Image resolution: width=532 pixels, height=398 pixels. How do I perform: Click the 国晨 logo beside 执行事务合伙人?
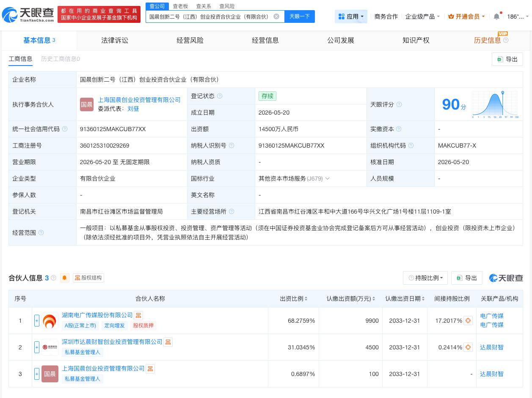tap(87, 104)
